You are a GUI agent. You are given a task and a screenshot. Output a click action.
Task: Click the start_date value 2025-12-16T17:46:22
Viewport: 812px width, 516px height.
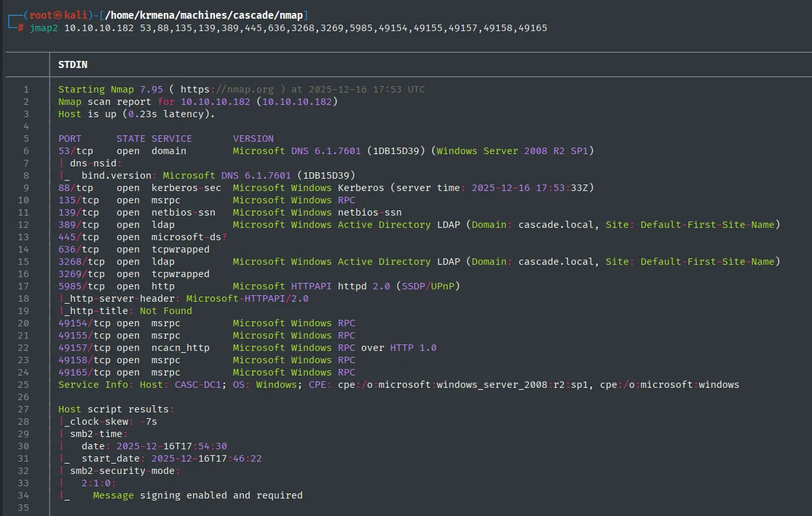click(x=206, y=458)
